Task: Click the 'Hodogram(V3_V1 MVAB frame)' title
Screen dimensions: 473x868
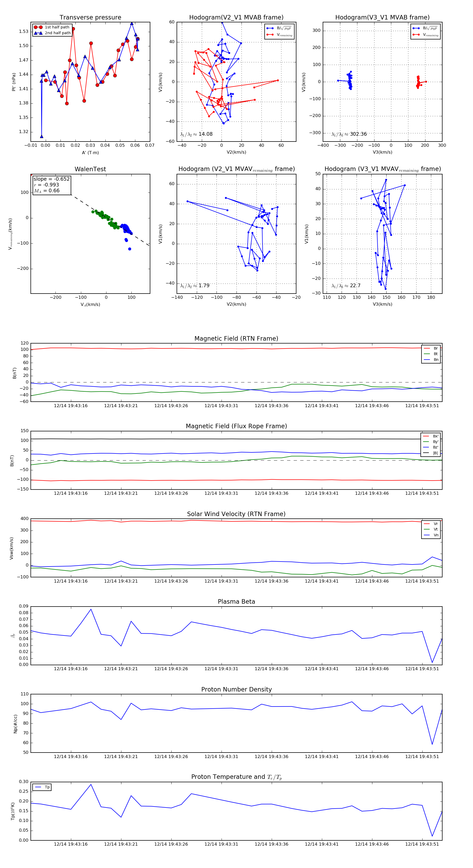Action: tap(382, 18)
